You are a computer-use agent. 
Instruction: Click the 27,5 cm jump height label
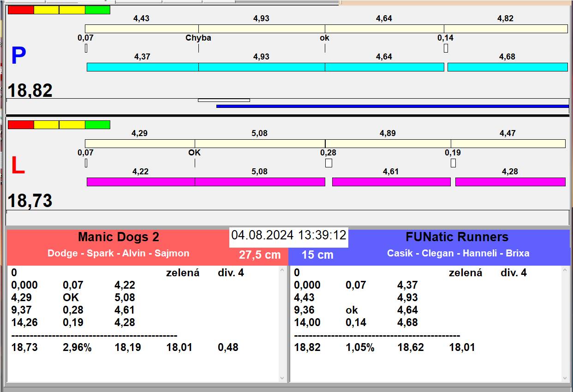[x=260, y=255]
